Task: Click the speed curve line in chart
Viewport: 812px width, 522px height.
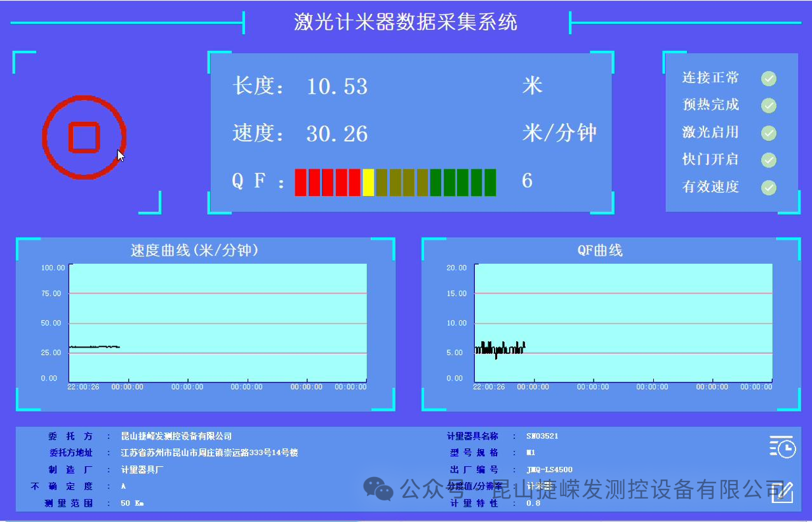Action: (94, 347)
